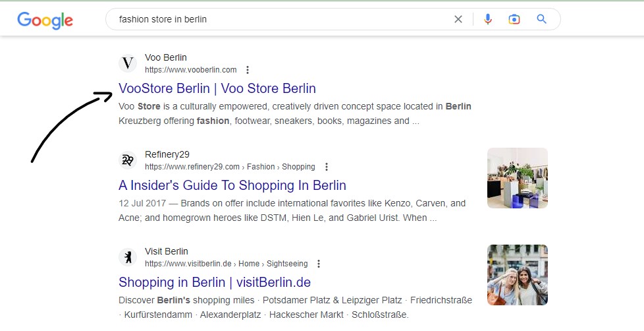Open the Refinery29 store interior thumbnail
The width and height of the screenshot is (644, 331).
(x=518, y=178)
